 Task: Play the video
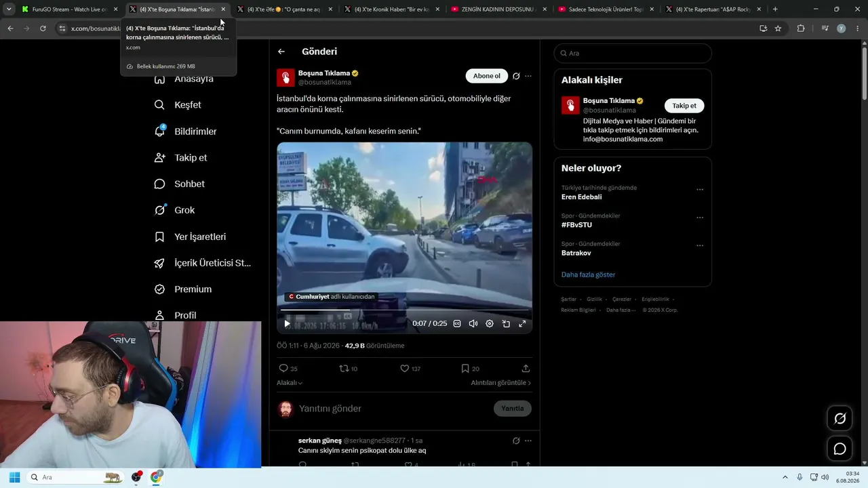(x=287, y=324)
